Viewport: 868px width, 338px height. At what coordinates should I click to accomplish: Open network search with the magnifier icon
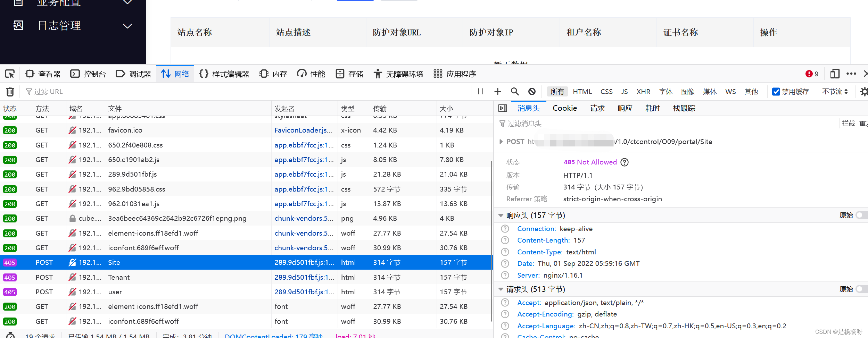click(x=515, y=91)
